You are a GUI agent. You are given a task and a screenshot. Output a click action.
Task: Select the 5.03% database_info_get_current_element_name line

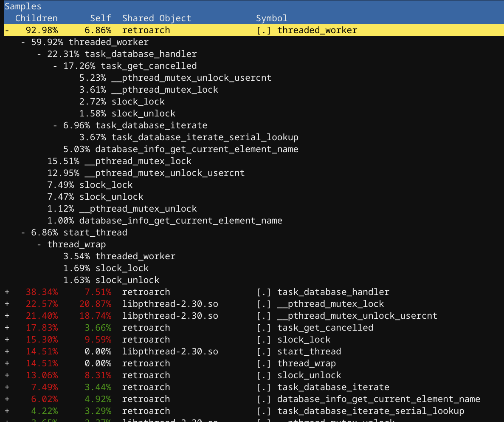[x=180, y=149]
